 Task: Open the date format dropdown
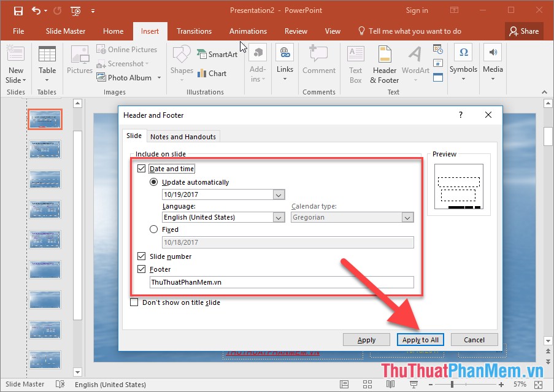279,194
